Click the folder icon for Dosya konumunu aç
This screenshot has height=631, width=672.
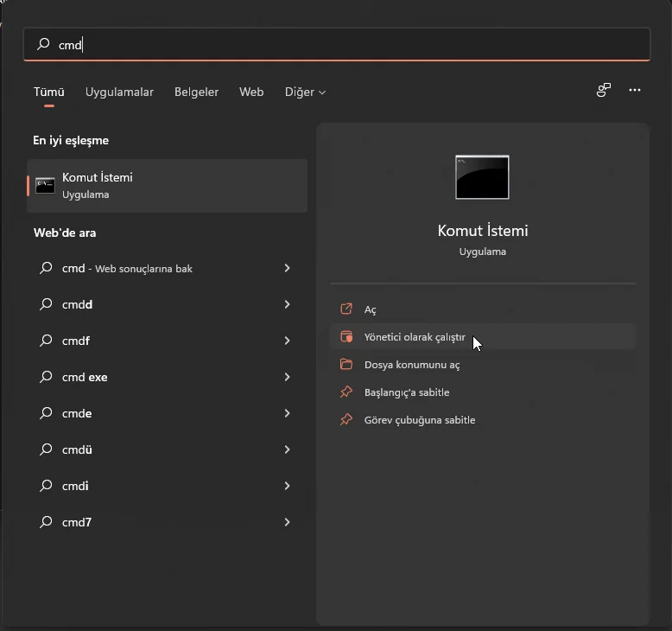tap(346, 365)
